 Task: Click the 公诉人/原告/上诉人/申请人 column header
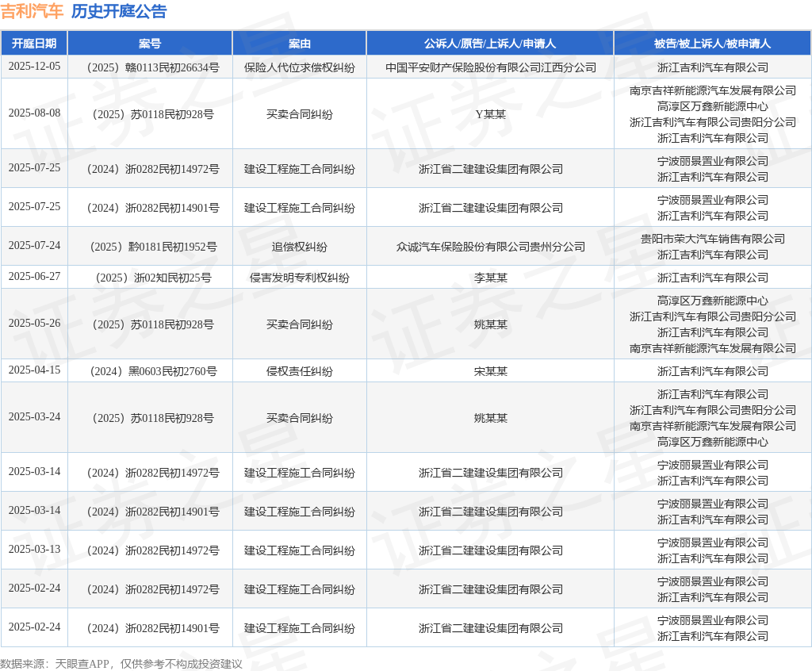tap(490, 44)
